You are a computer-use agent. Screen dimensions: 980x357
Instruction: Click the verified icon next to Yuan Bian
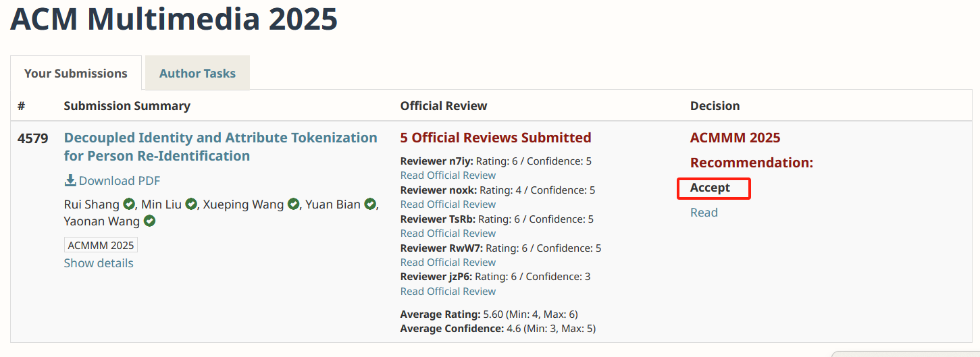click(x=370, y=204)
